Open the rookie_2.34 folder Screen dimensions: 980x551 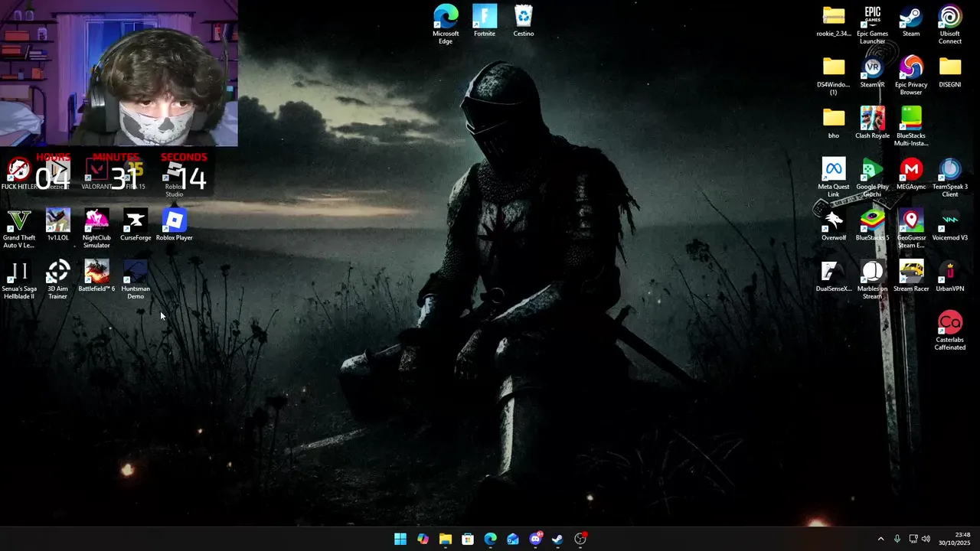click(x=834, y=21)
